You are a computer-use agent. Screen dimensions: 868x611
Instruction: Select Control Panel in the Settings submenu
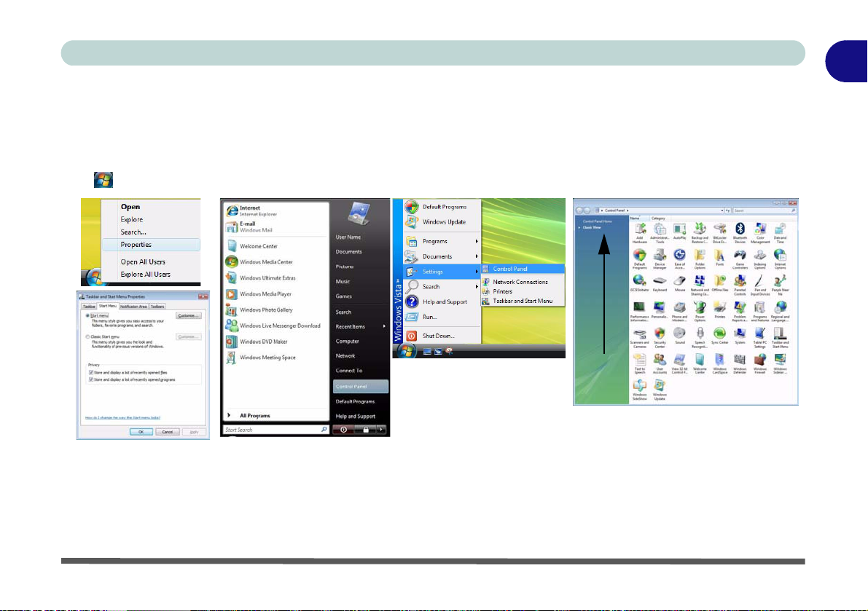pos(523,269)
